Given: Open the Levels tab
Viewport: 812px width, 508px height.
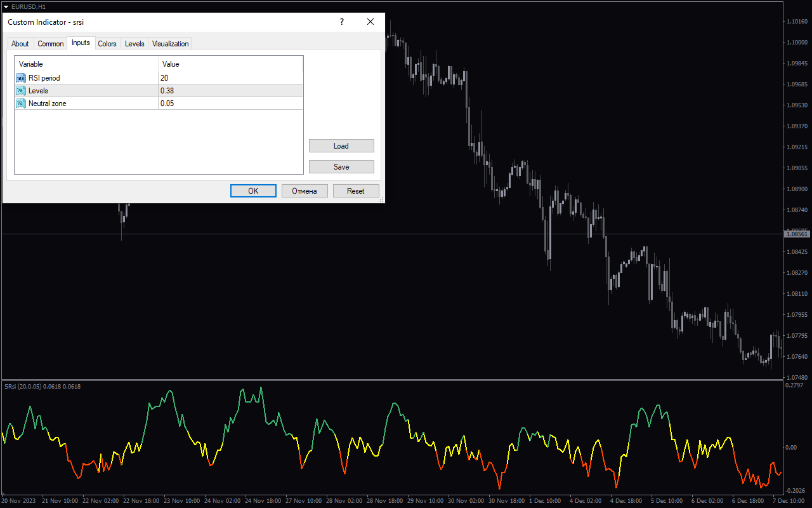Looking at the screenshot, I should pos(134,44).
